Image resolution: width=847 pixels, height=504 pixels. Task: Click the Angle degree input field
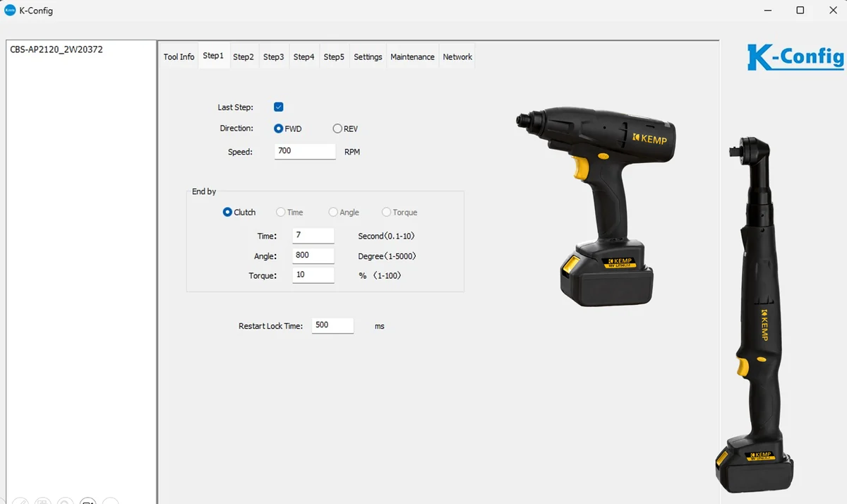pos(313,256)
